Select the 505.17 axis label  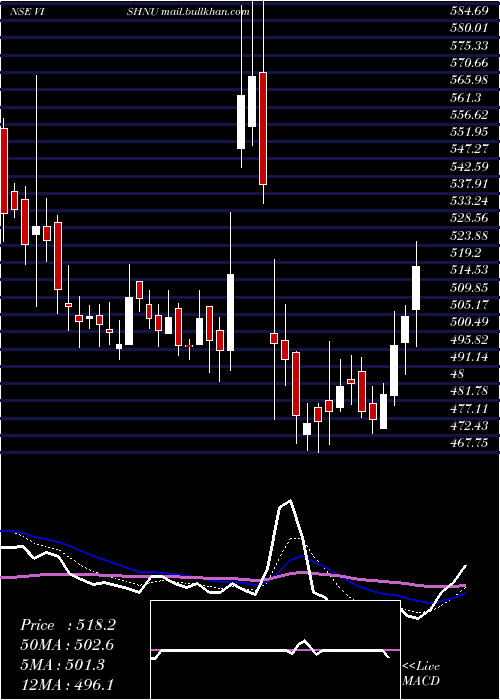pos(468,305)
